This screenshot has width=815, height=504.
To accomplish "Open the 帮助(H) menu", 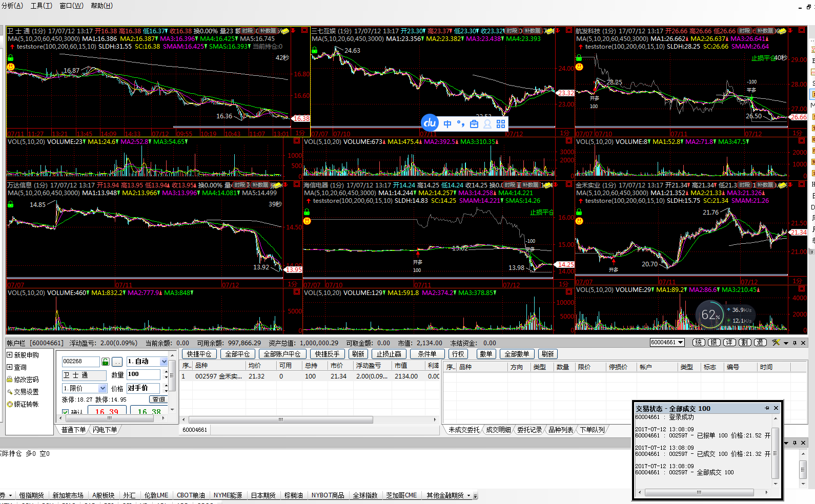I will click(x=101, y=6).
